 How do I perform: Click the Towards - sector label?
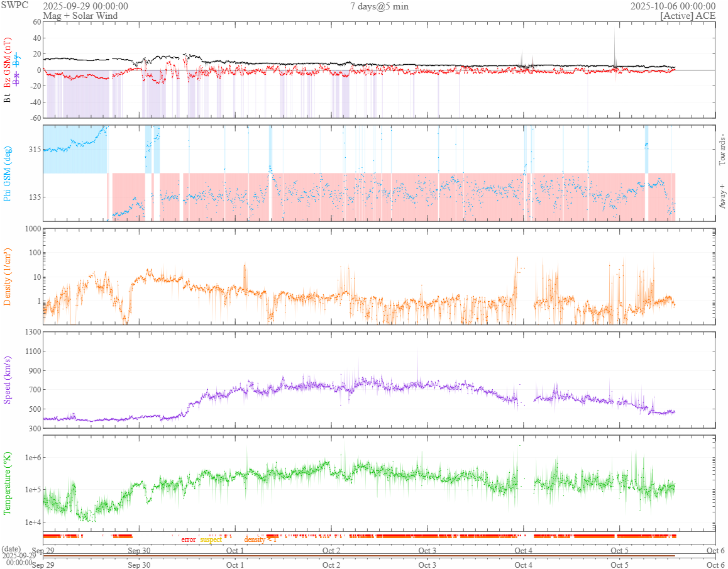[x=722, y=150]
